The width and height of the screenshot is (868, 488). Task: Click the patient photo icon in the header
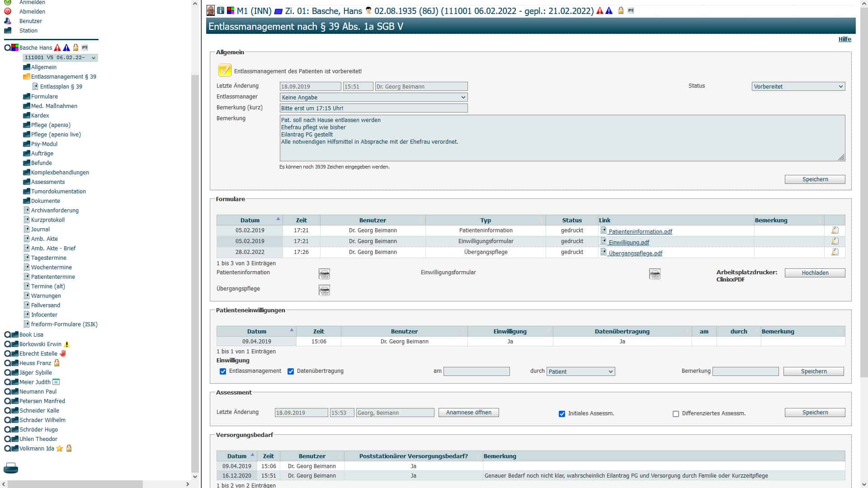pos(210,10)
